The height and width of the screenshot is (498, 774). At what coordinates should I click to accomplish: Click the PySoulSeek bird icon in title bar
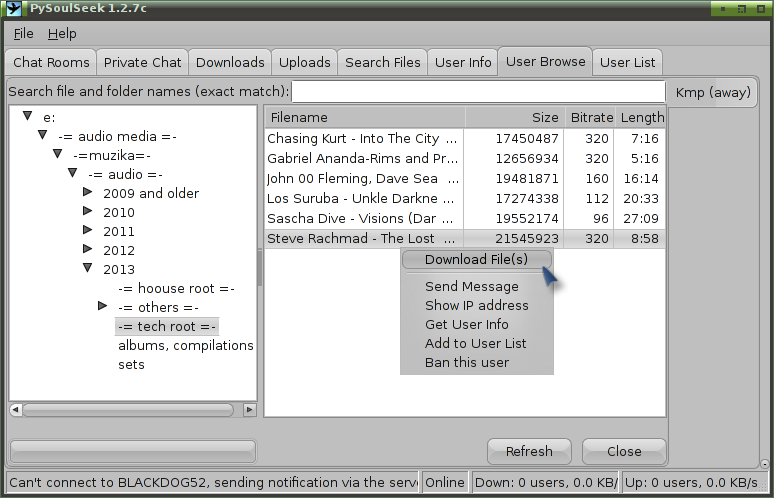coord(13,8)
